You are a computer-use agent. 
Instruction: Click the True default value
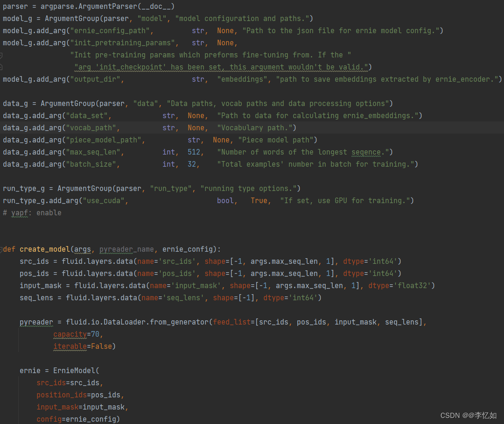pos(259,201)
